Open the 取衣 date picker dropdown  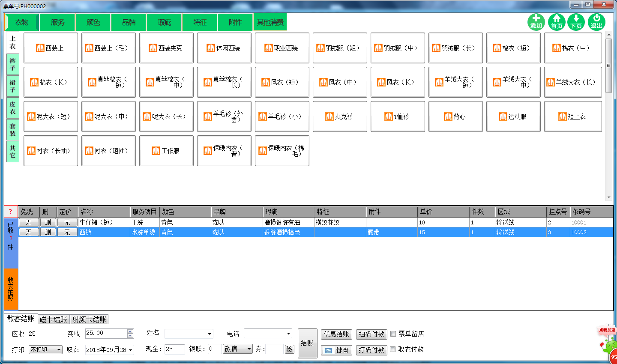point(130,350)
